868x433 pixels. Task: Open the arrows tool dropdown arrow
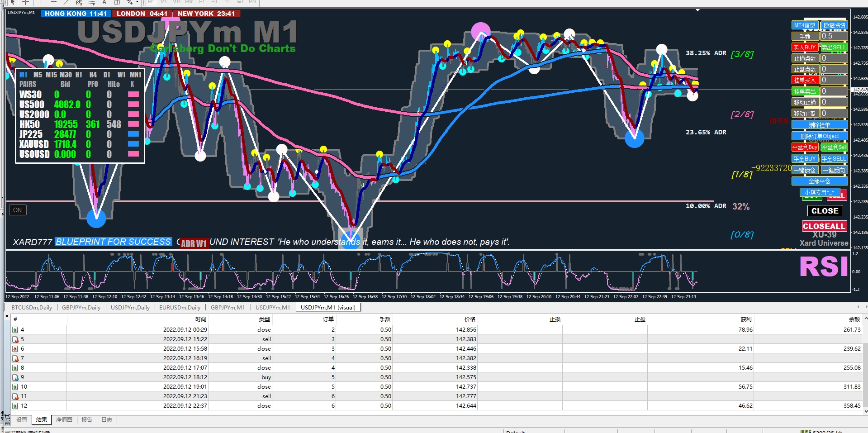point(137,3)
